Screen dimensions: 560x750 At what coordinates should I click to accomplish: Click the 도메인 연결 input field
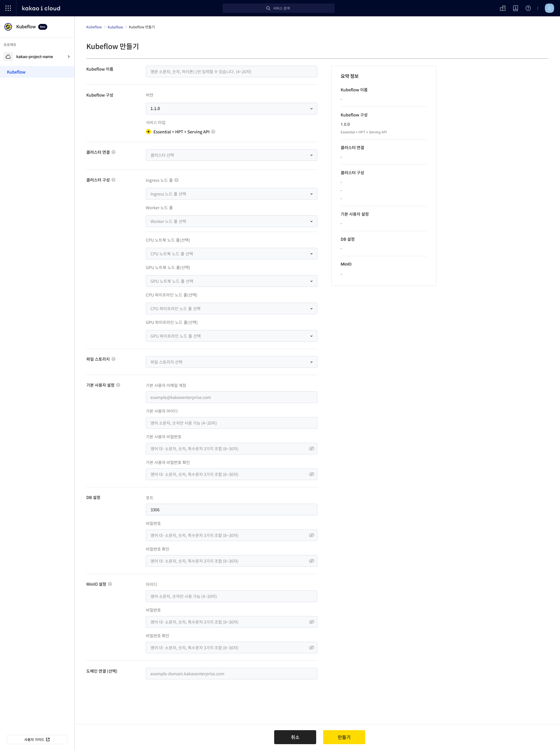click(231, 673)
